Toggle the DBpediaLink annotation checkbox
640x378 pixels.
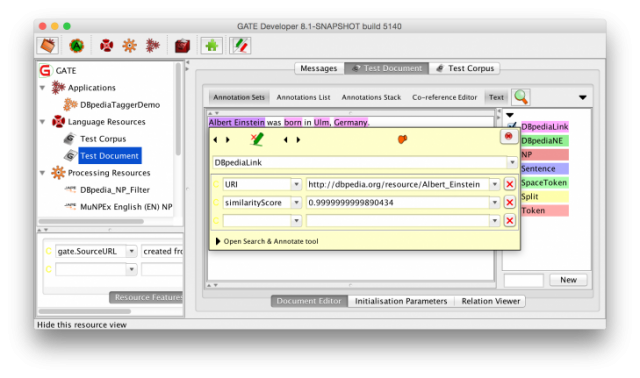click(x=512, y=126)
